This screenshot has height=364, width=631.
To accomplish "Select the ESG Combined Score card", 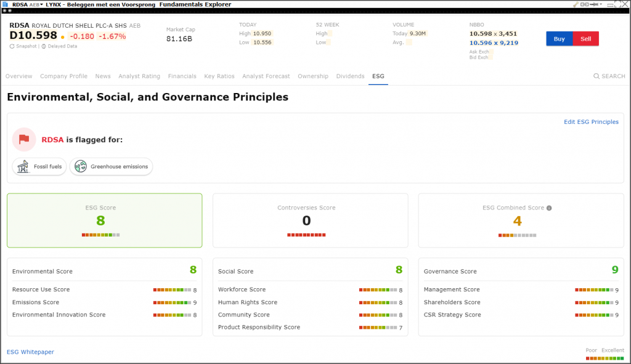I will pos(521,220).
